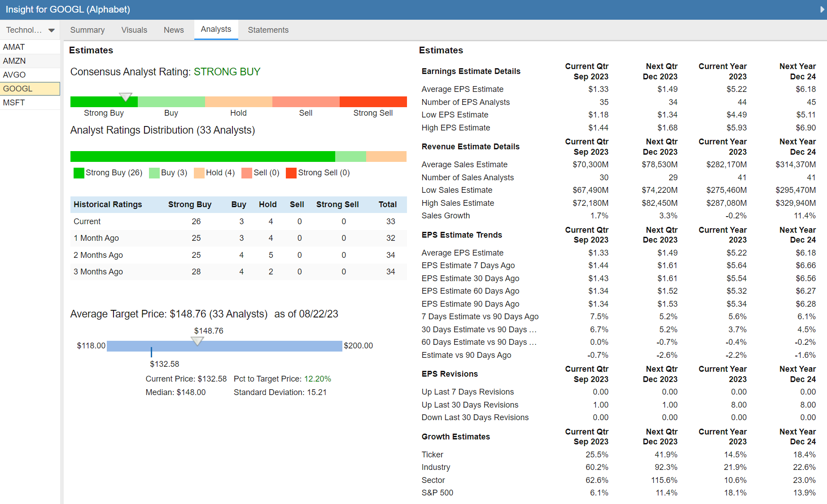Click the current price marker on target bar
The image size is (827, 504).
[x=151, y=352]
